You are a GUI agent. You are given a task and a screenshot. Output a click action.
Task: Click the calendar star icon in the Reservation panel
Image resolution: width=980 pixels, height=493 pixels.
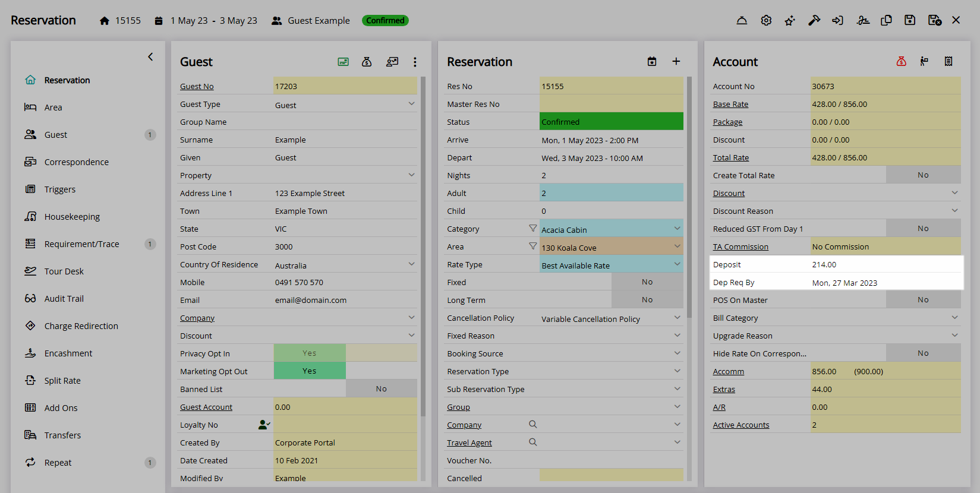pyautogui.click(x=652, y=62)
